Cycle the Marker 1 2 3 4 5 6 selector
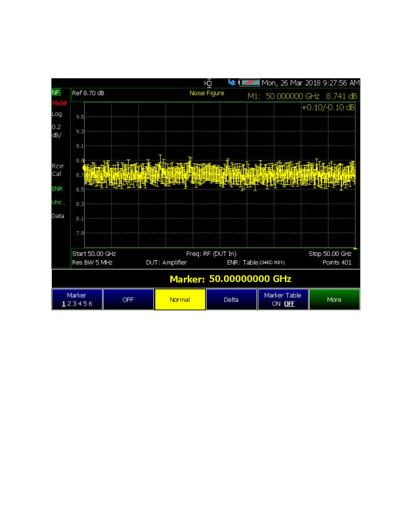This screenshot has height=532, width=411. tap(77, 300)
